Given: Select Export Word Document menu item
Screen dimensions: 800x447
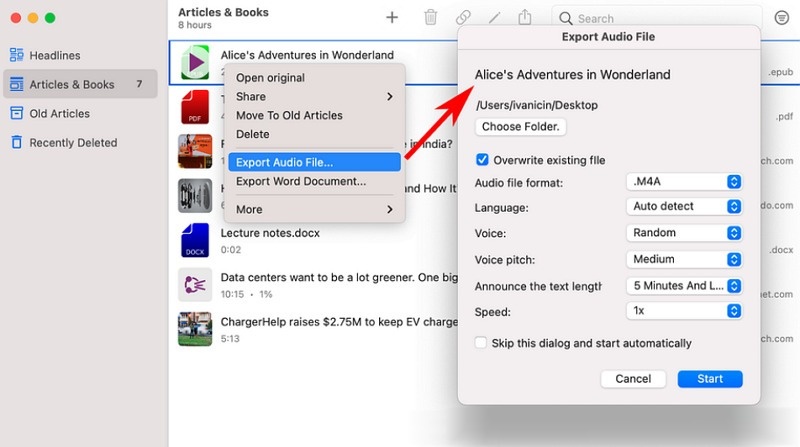Looking at the screenshot, I should (300, 182).
